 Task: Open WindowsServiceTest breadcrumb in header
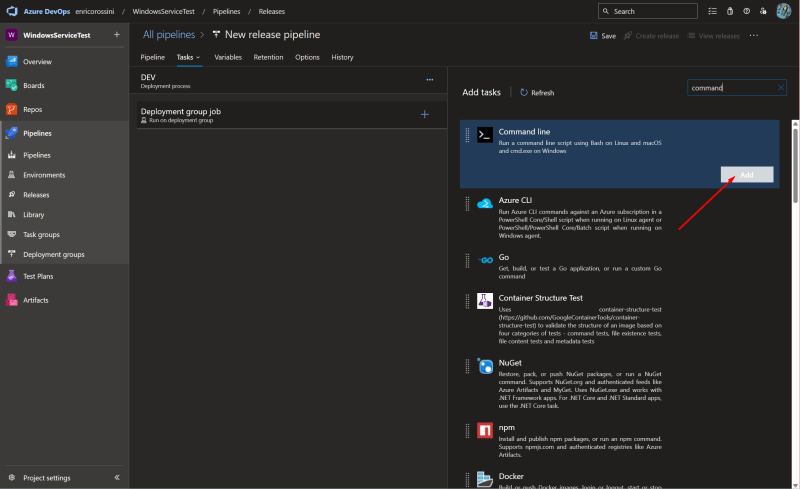pyautogui.click(x=163, y=11)
